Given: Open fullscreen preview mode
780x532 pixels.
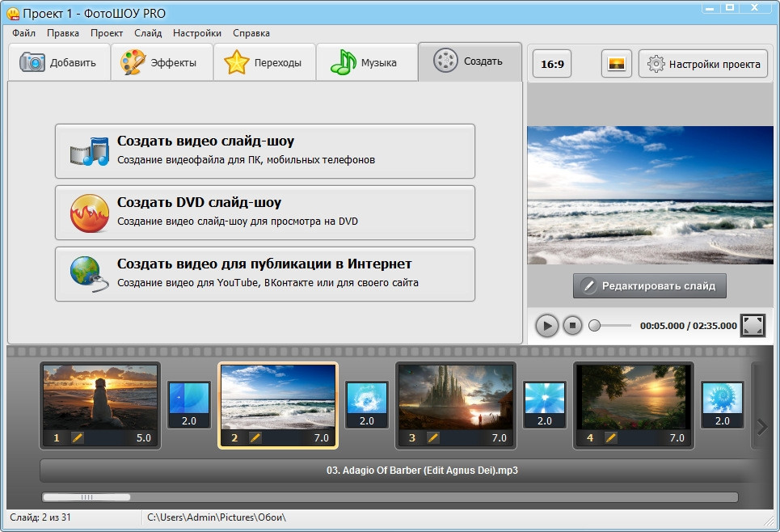Looking at the screenshot, I should 753,326.
